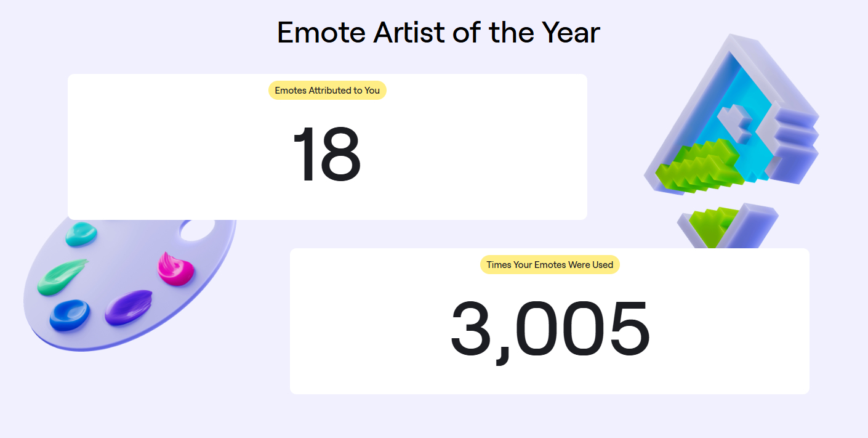Click the "Times Your Emotes Were Used" yellow label
Viewport: 868px width, 438px height.
tap(550, 265)
